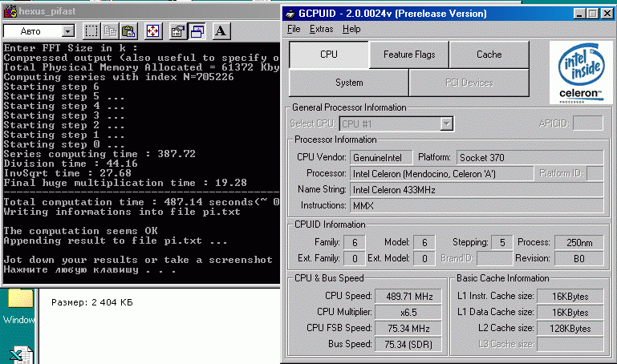Screen dimensions: 617x364
Task: Click the Background mode icon in console toolbar
Action: pos(197,31)
